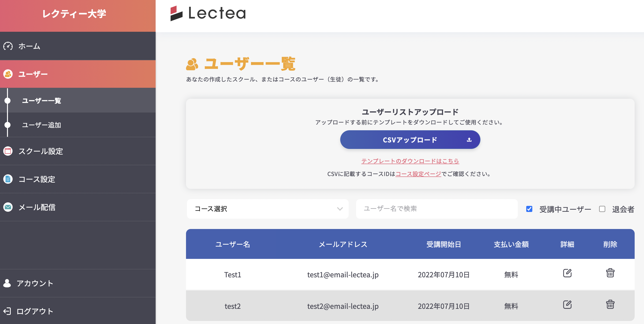
Task: Click the mail envelope icon in sidebar
Action: tap(8, 207)
